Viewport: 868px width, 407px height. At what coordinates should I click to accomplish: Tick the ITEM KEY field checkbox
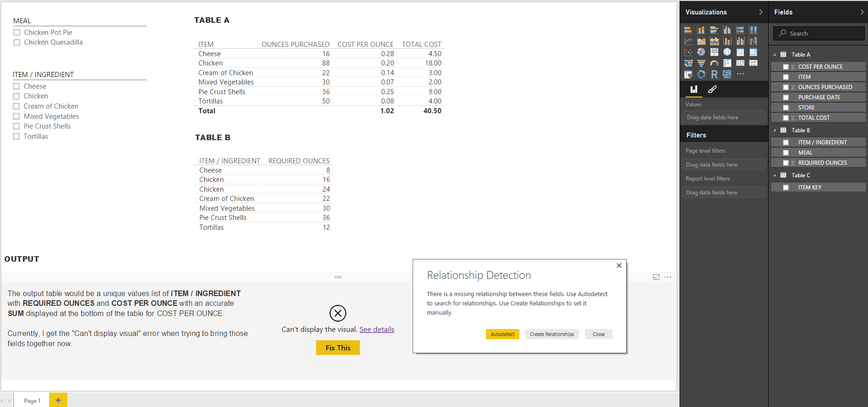(786, 187)
